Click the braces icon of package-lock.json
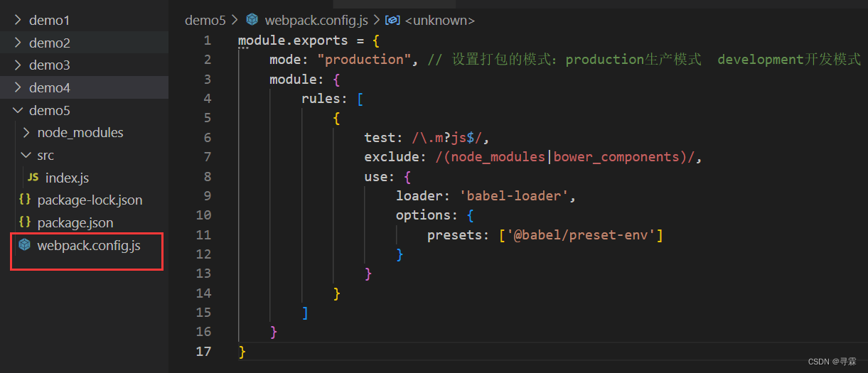Image resolution: width=868 pixels, height=373 pixels. pyautogui.click(x=25, y=200)
